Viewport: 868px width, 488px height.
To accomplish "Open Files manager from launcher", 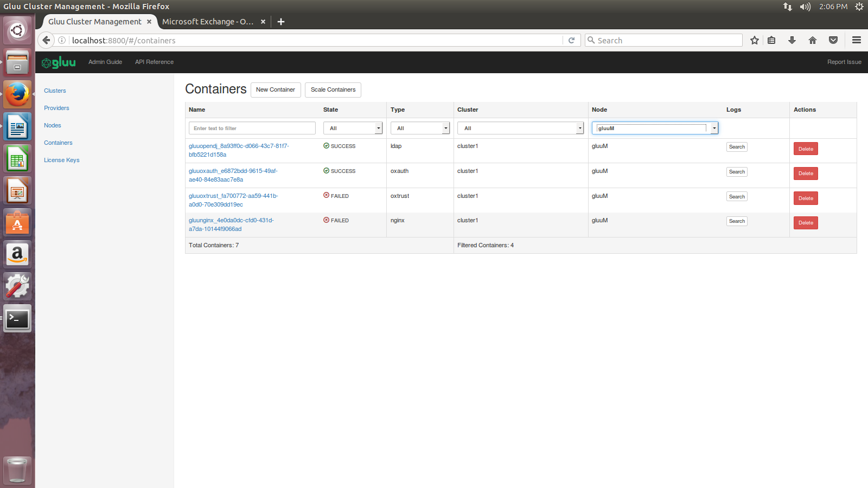I will pos(17,63).
